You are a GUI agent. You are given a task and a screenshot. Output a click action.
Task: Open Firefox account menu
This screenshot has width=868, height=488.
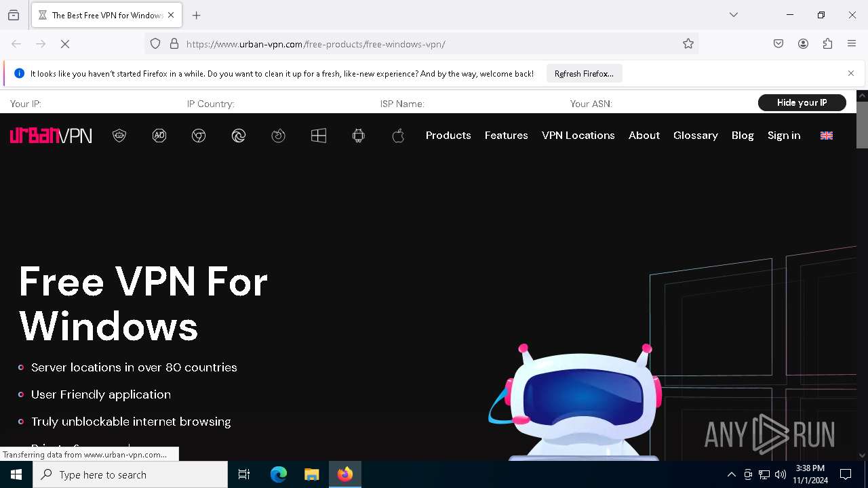[803, 44]
